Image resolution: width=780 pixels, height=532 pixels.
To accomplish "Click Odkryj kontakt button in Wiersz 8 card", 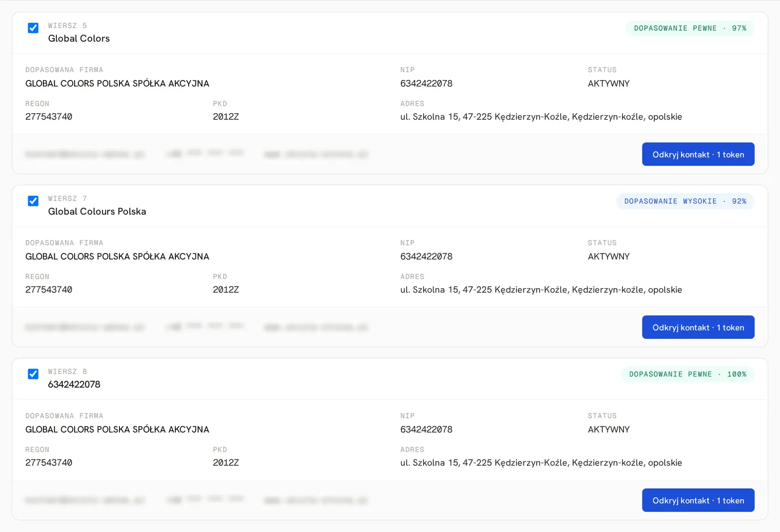I will [698, 500].
